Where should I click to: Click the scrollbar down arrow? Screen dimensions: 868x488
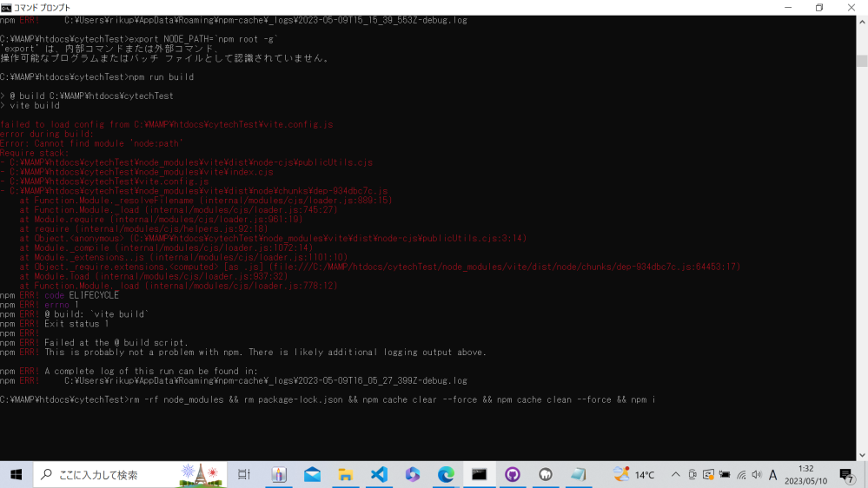coord(862,455)
